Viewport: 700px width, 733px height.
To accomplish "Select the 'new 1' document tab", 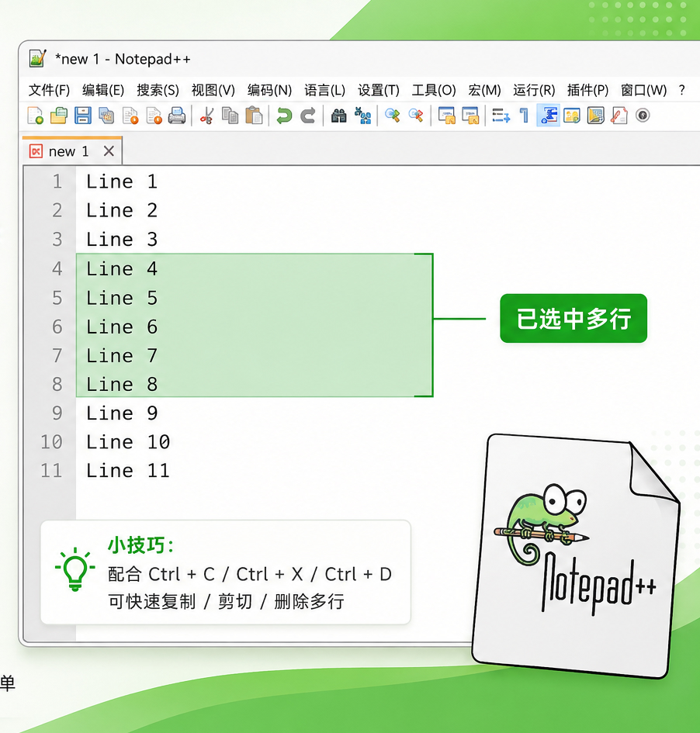I will tap(72, 151).
